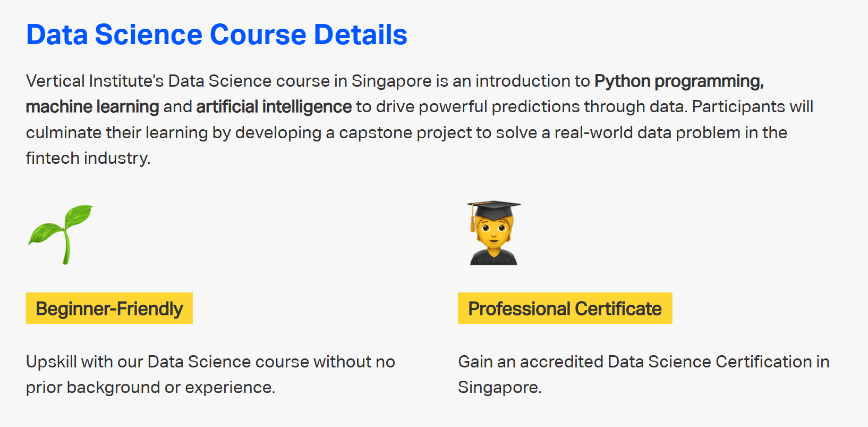
Task: Click the bold Python programming text
Action: click(x=678, y=81)
